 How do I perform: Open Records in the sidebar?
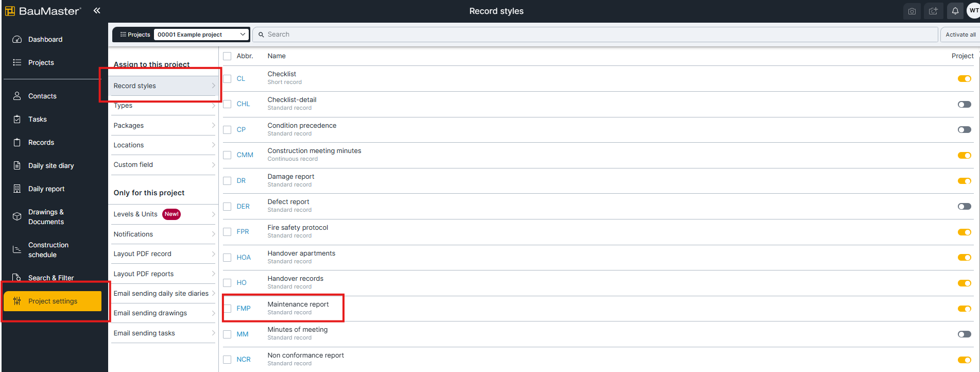pyautogui.click(x=41, y=142)
